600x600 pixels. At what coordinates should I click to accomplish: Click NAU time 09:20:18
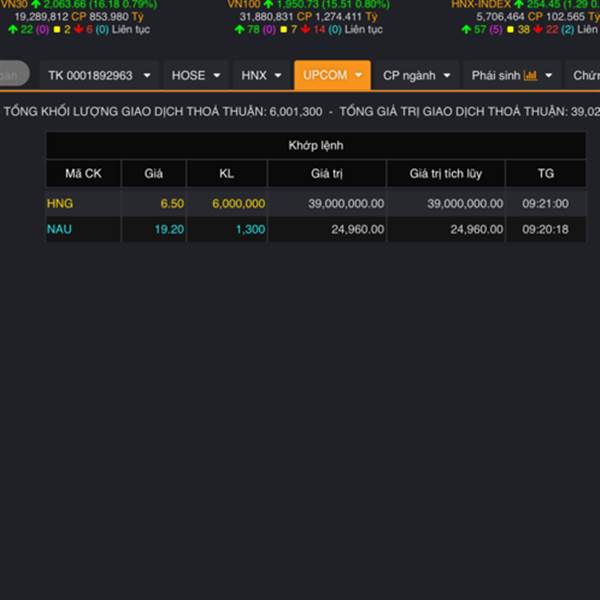pos(545,229)
